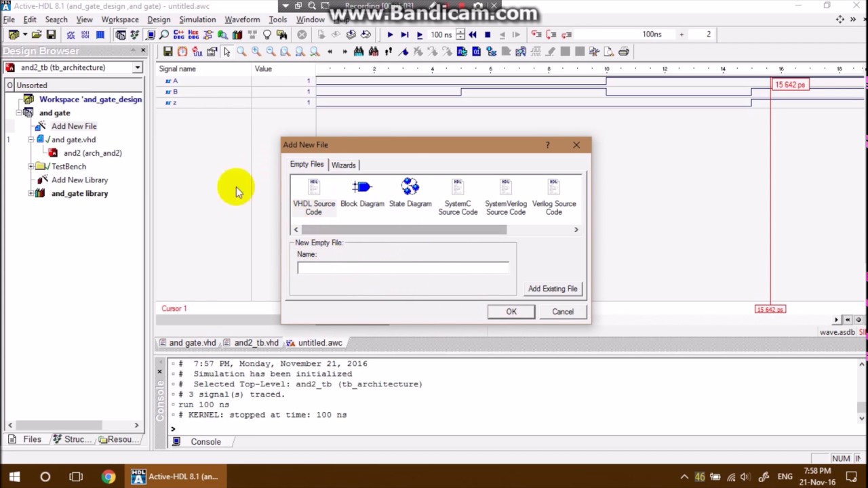868x488 pixels.
Task: Click the Run Until playback icon
Action: (405, 35)
